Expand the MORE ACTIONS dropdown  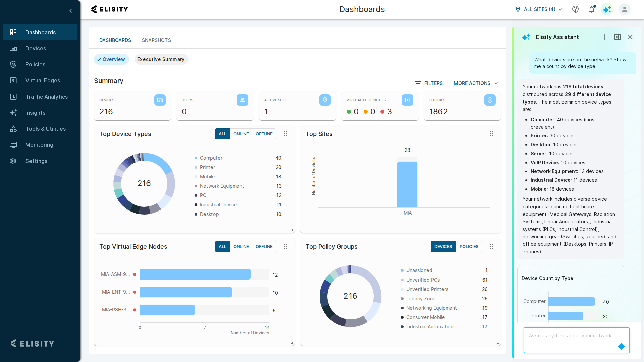pyautogui.click(x=476, y=83)
